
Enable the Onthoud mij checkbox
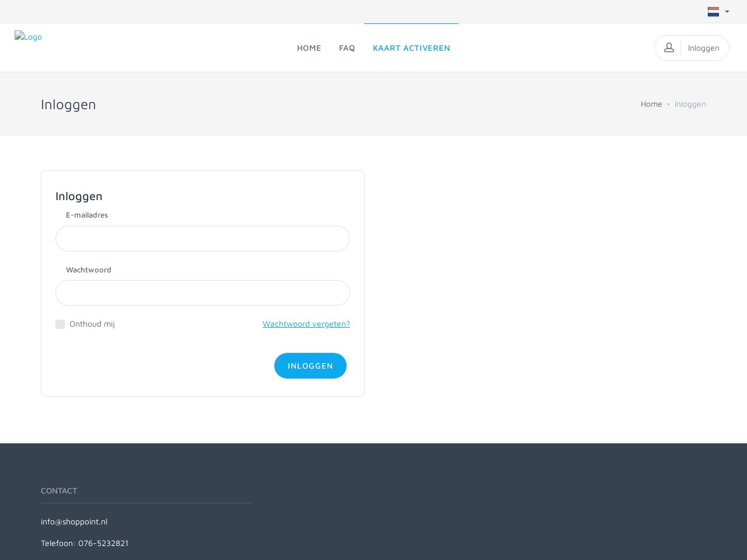pyautogui.click(x=60, y=324)
